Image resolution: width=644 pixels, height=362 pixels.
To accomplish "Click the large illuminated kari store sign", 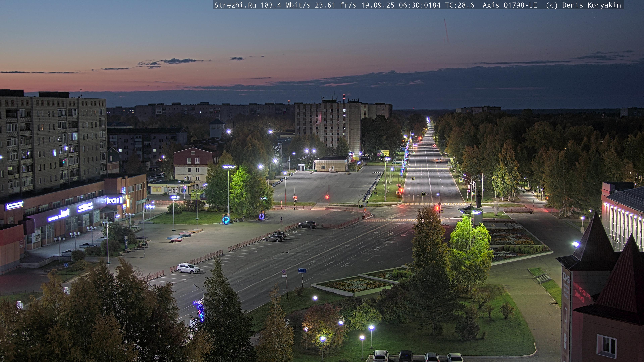I will pos(114,200).
